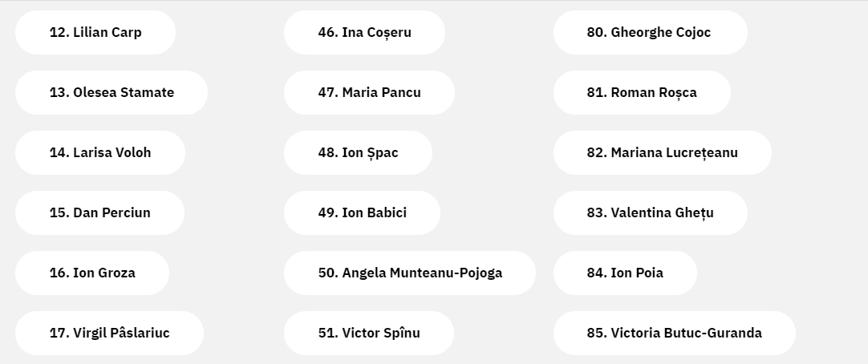Viewport: 868px width, 364px height.
Task: Click the 14. Larisa Voloh pill
Action: pyautogui.click(x=100, y=152)
